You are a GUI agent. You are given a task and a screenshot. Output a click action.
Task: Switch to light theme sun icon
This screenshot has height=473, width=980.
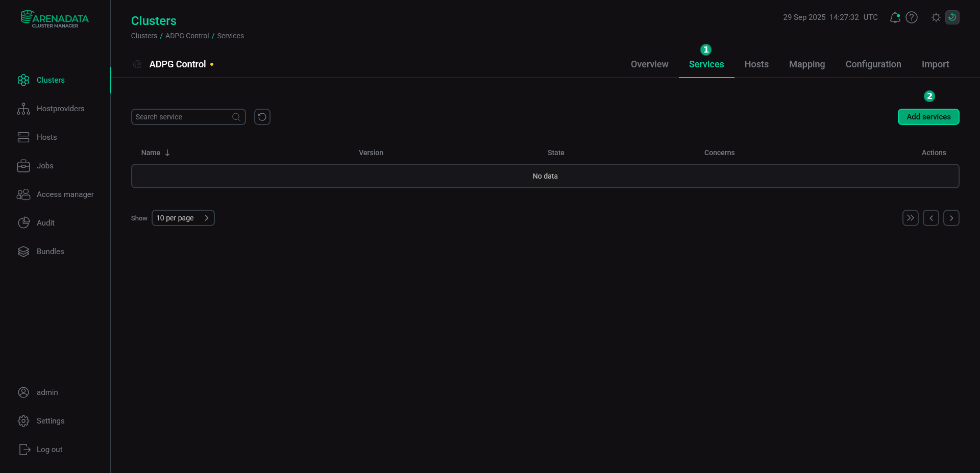point(936,17)
